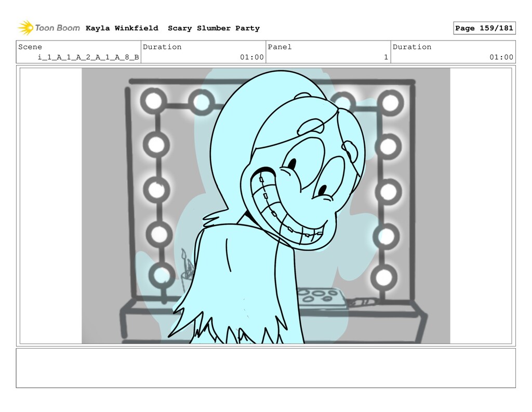Click the Toon Boom logo

[49, 28]
